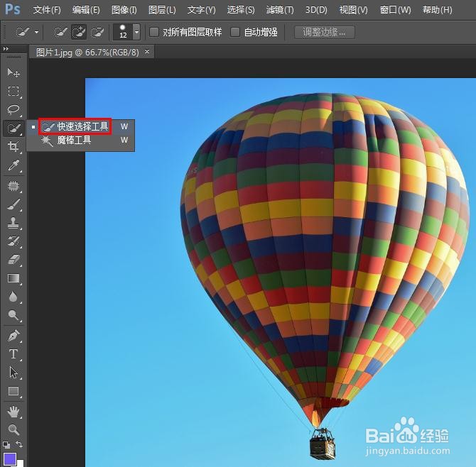Open the 选择(S) menu
476x467 pixels.
(241, 10)
